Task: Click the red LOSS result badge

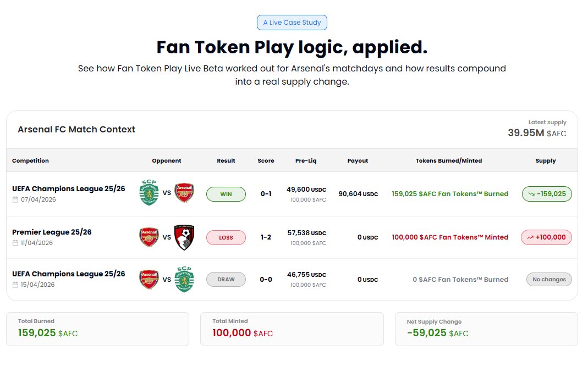Action: 226,237
